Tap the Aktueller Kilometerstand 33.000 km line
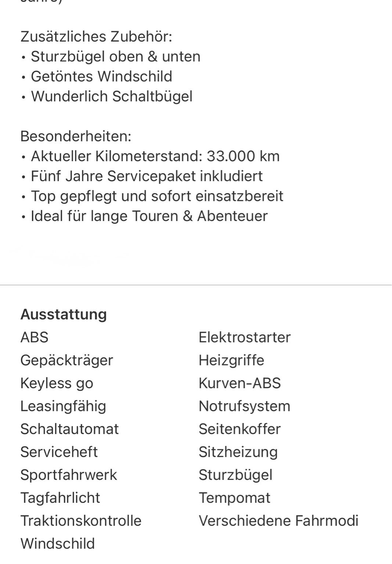This screenshot has width=392, height=564. [155, 156]
